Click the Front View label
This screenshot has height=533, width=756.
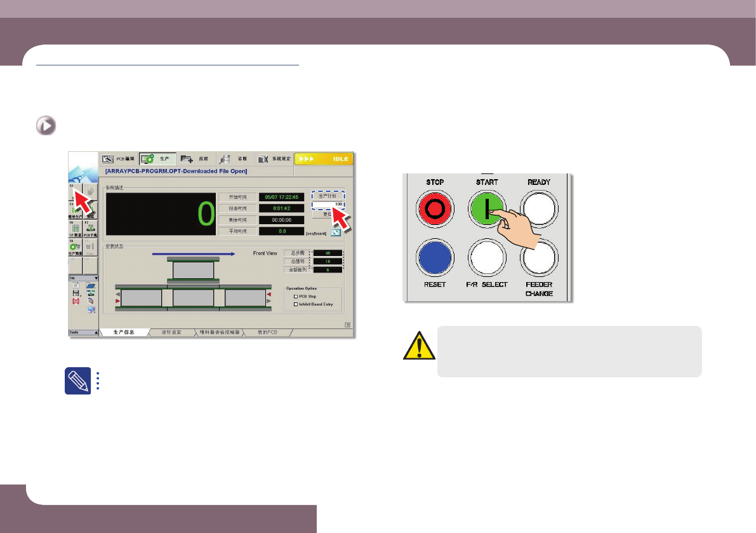pyautogui.click(x=265, y=253)
